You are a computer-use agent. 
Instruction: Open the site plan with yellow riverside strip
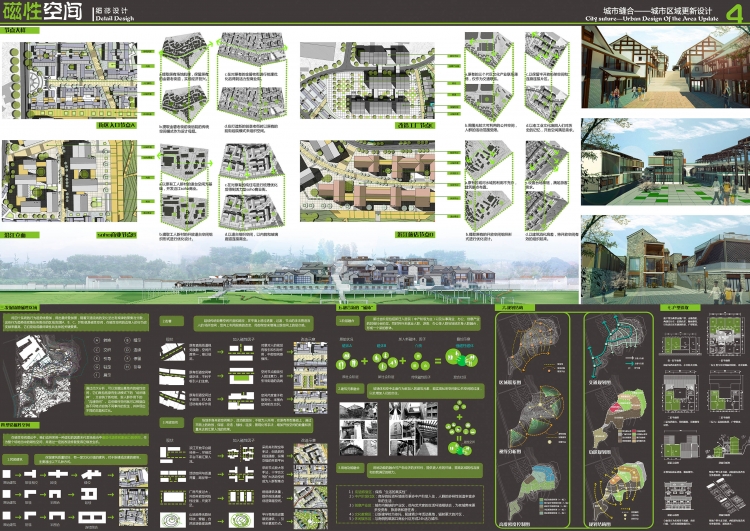pos(70,181)
